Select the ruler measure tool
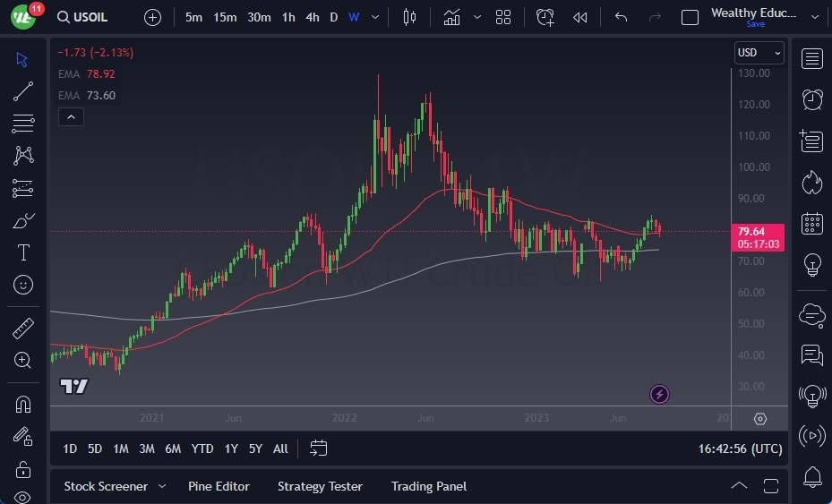 (x=23, y=328)
